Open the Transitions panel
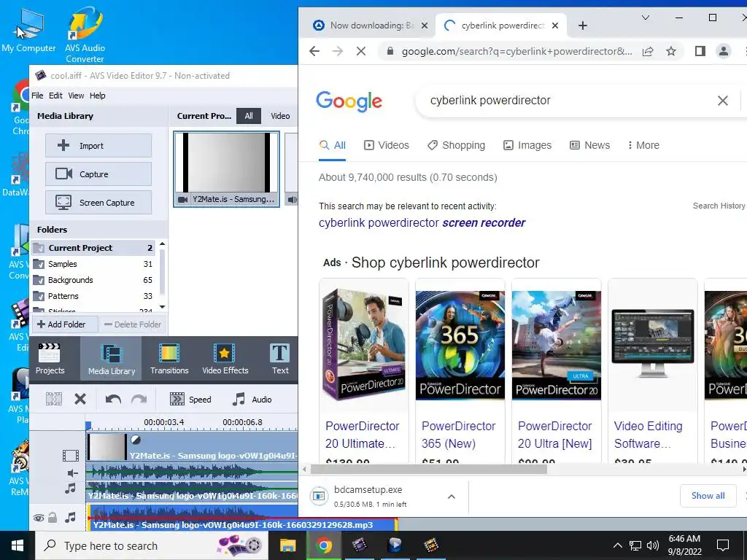The image size is (747, 560). [169, 359]
